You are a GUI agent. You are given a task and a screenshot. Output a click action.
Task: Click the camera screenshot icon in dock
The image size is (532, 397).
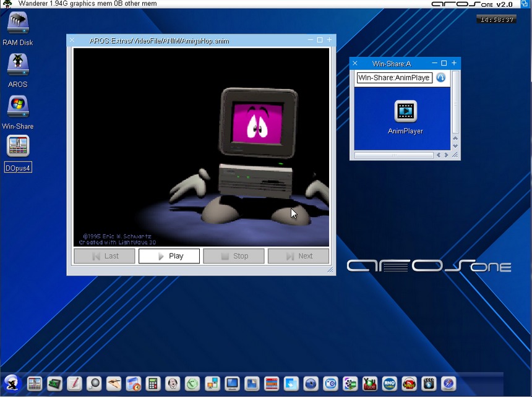point(331,383)
